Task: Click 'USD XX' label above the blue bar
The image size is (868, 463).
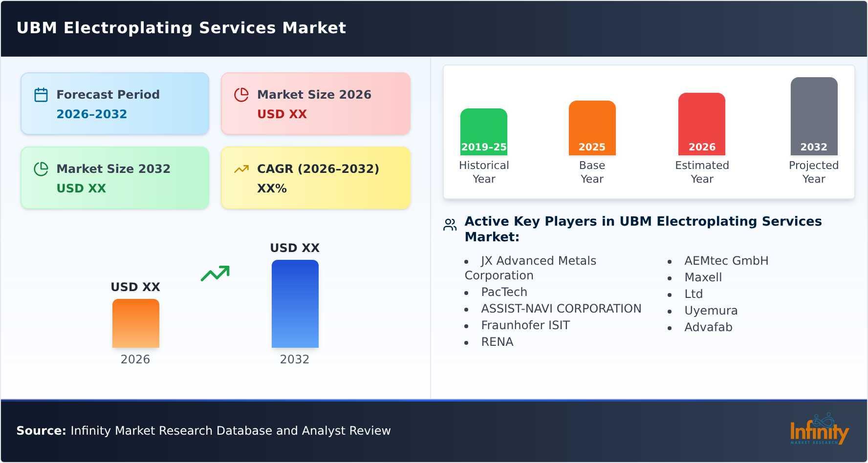Action: point(295,248)
